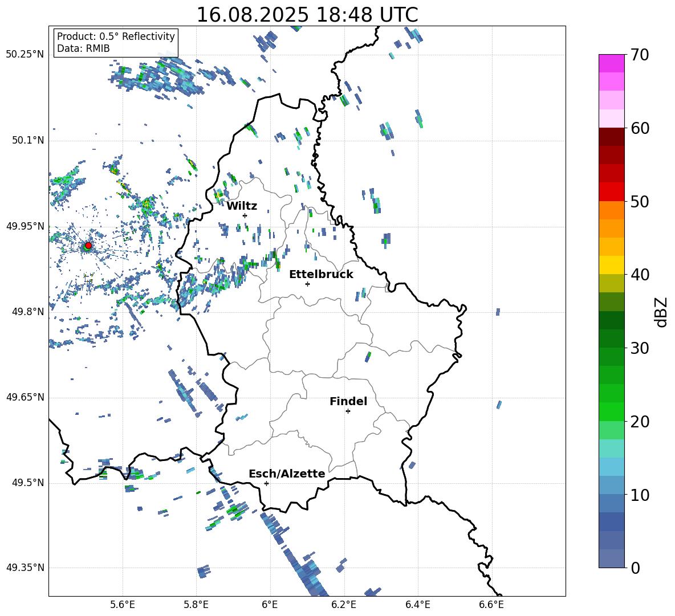
Task: Click the Findel station cross marker
Action: click(348, 411)
